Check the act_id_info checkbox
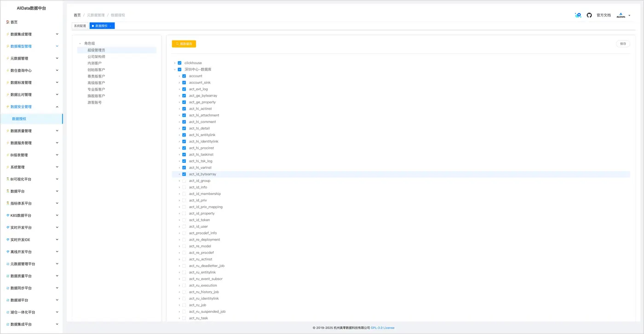The image size is (644, 334). [184, 187]
